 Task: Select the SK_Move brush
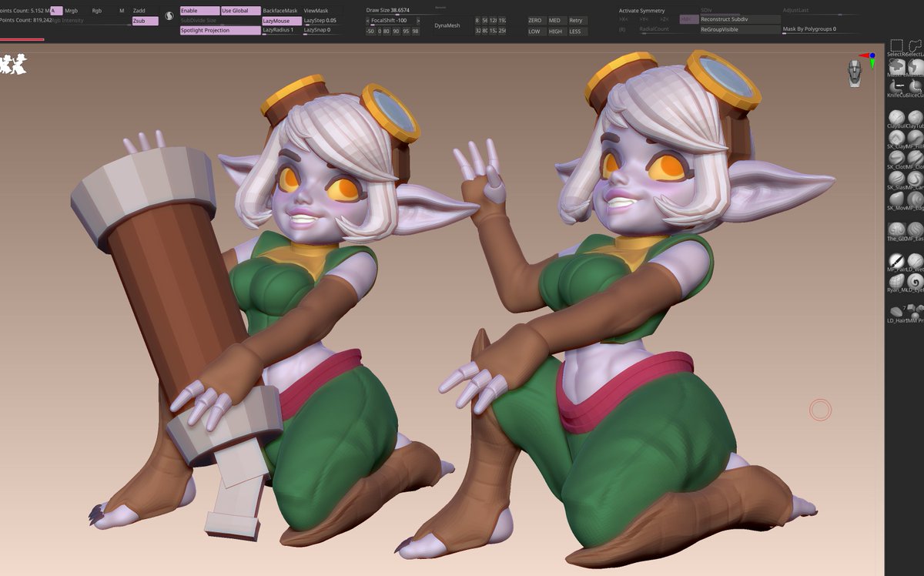coord(896,201)
